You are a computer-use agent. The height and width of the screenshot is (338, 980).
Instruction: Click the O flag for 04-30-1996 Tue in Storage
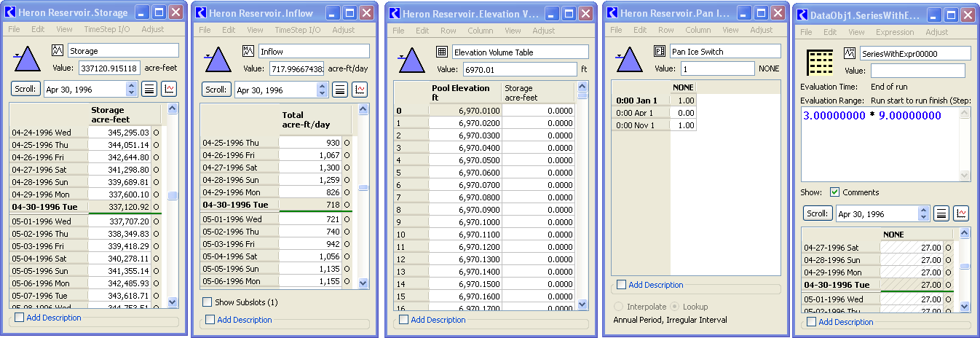click(155, 208)
